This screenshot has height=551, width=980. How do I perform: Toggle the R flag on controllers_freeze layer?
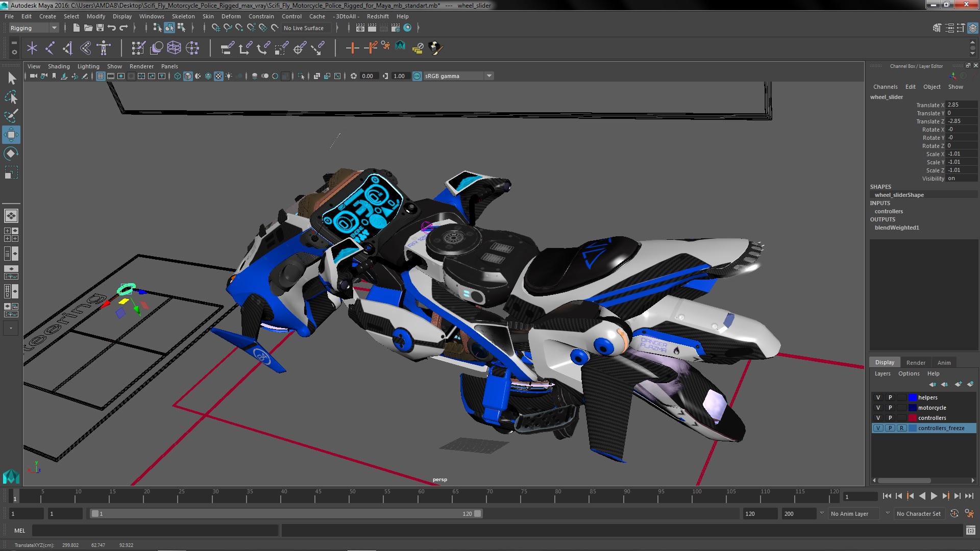click(x=901, y=428)
